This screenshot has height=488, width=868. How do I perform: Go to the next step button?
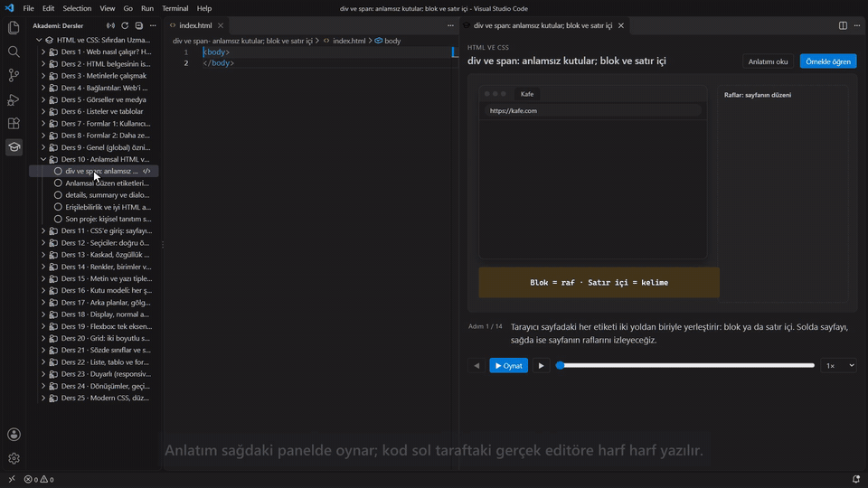(x=541, y=366)
